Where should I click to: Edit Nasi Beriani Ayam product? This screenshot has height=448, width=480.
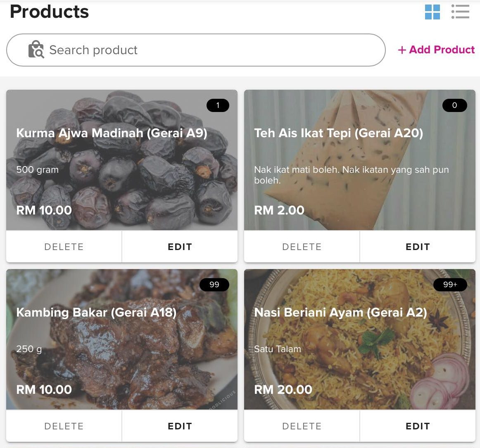[x=418, y=426]
